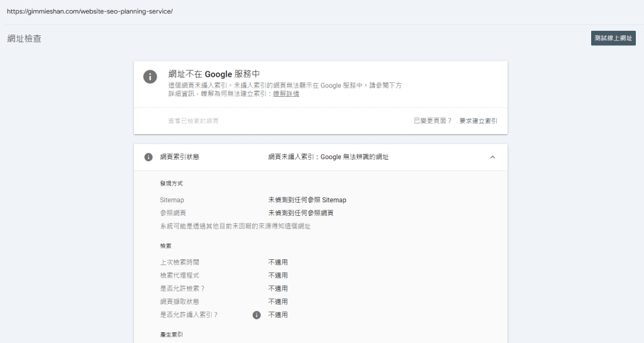
Task: Click the 檢索代理程式 label
Action: [x=179, y=275]
